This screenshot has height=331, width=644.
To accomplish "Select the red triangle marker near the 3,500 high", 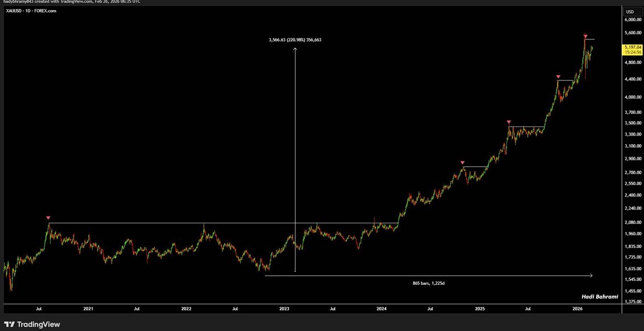I will pyautogui.click(x=509, y=122).
